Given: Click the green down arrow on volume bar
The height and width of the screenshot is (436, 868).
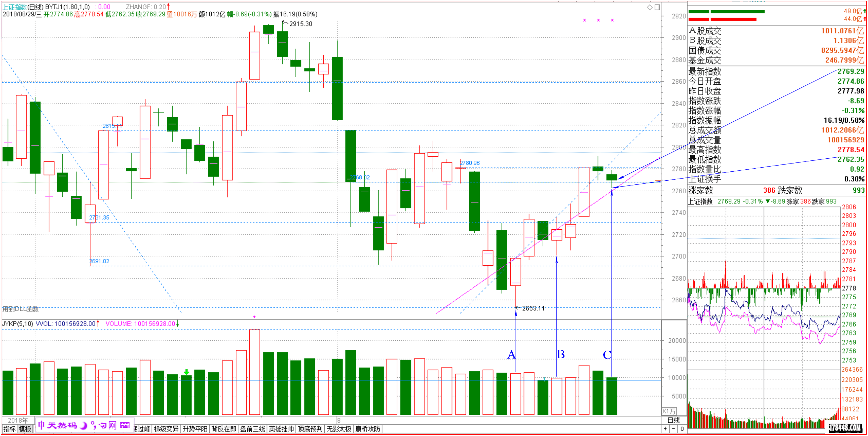Looking at the screenshot, I should coord(186,372).
